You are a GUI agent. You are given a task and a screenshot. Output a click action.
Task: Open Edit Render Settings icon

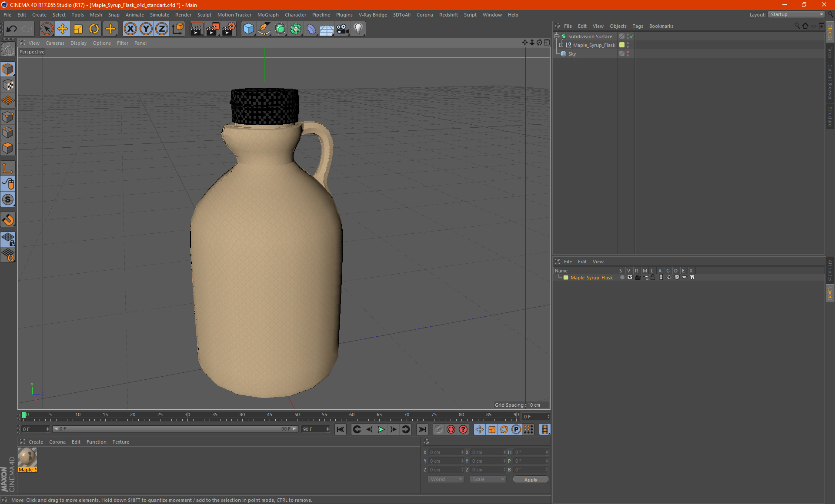tap(229, 29)
